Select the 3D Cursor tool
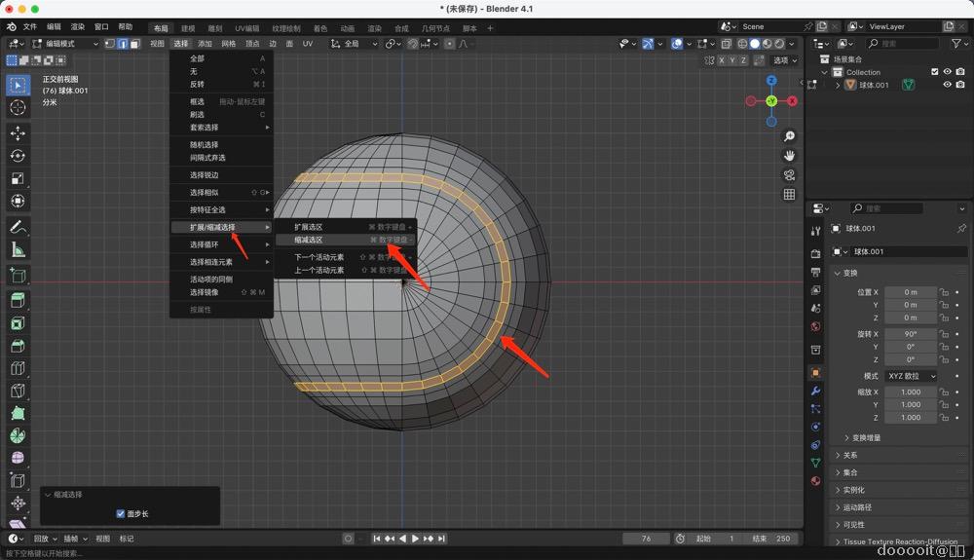This screenshot has height=560, width=974. point(18,107)
